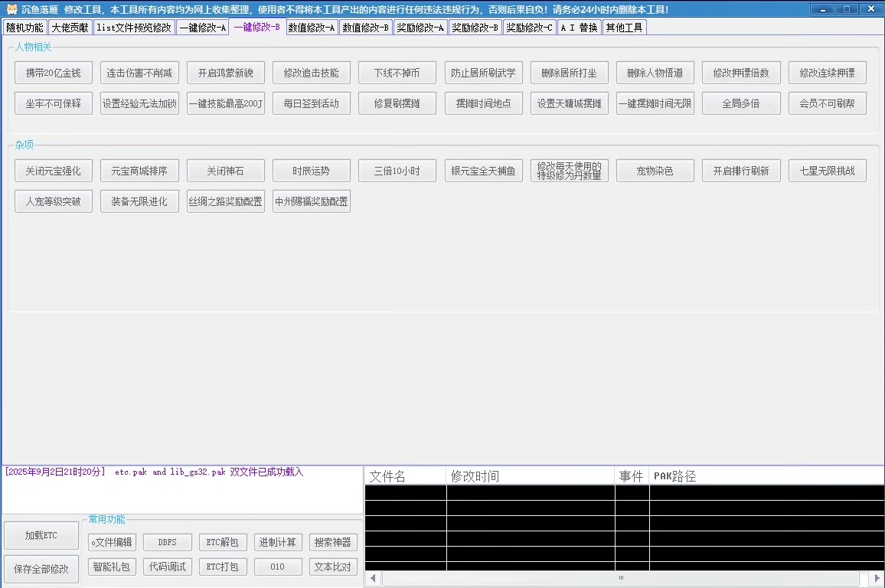The image size is (885, 588).
Task: Open the 文本比对 tool
Action: pos(333,567)
